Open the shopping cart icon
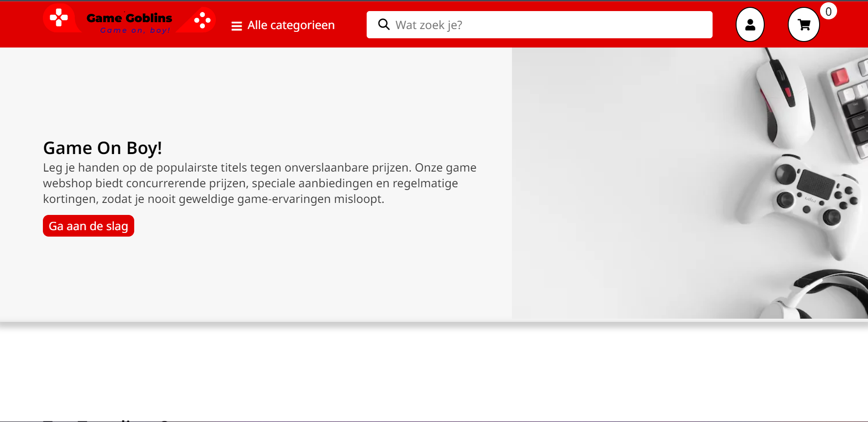Screen dimensions: 868x422 (x=803, y=25)
